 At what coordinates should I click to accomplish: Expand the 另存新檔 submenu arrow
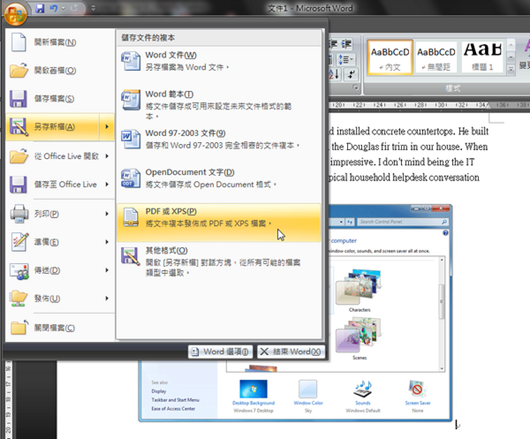pos(107,127)
